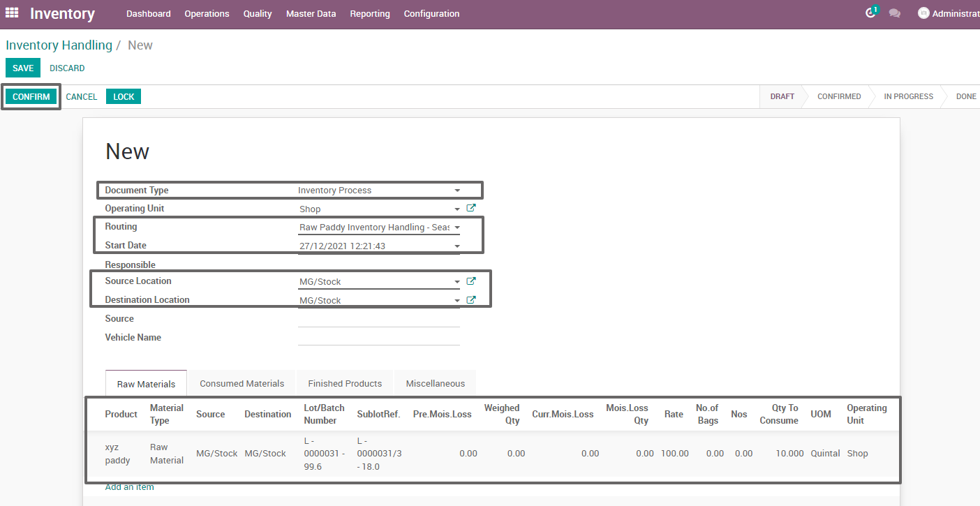Open the messaging conversations icon
The image size is (980, 506).
click(x=895, y=13)
